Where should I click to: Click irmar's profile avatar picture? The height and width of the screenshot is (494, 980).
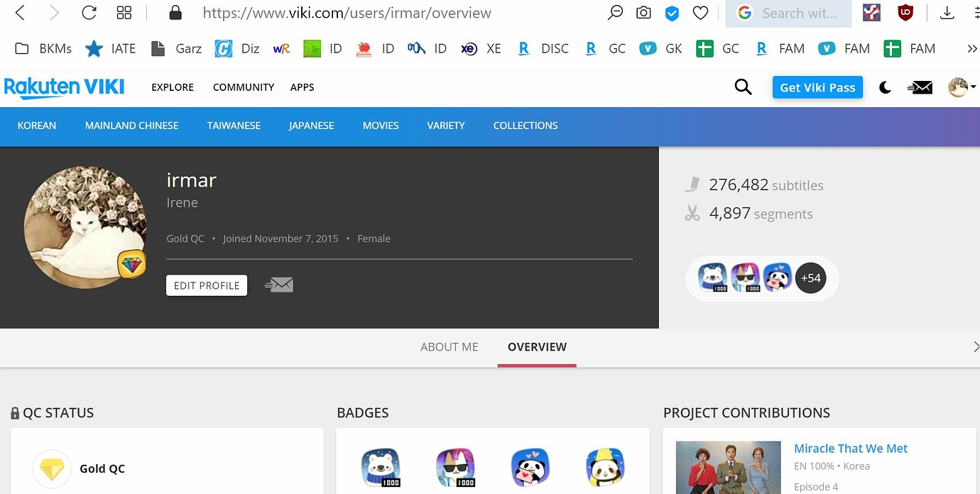(x=85, y=227)
